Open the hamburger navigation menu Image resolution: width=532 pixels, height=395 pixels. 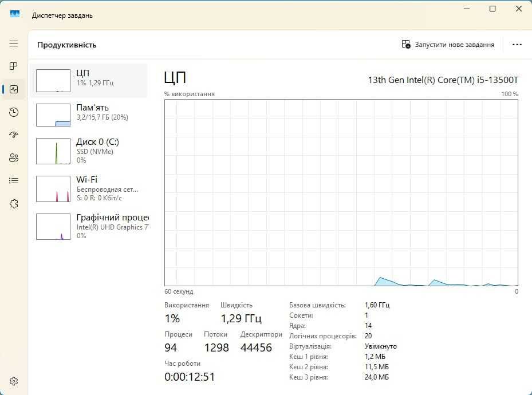[14, 44]
